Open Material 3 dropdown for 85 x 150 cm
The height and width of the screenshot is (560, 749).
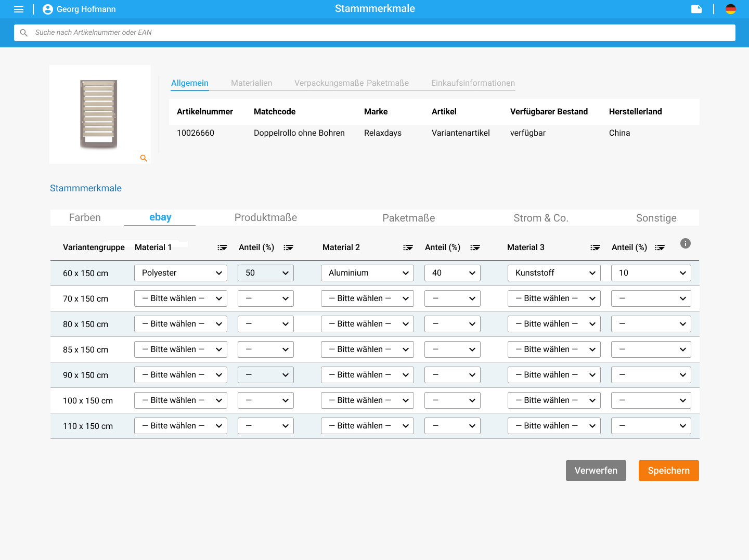(x=554, y=349)
